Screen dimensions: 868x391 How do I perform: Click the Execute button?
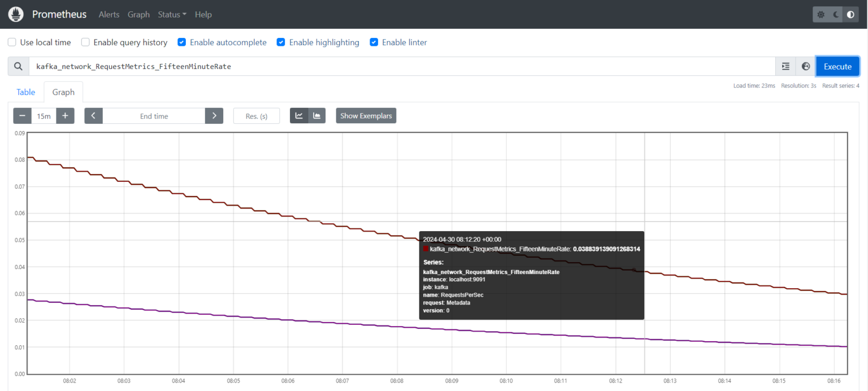click(x=837, y=66)
